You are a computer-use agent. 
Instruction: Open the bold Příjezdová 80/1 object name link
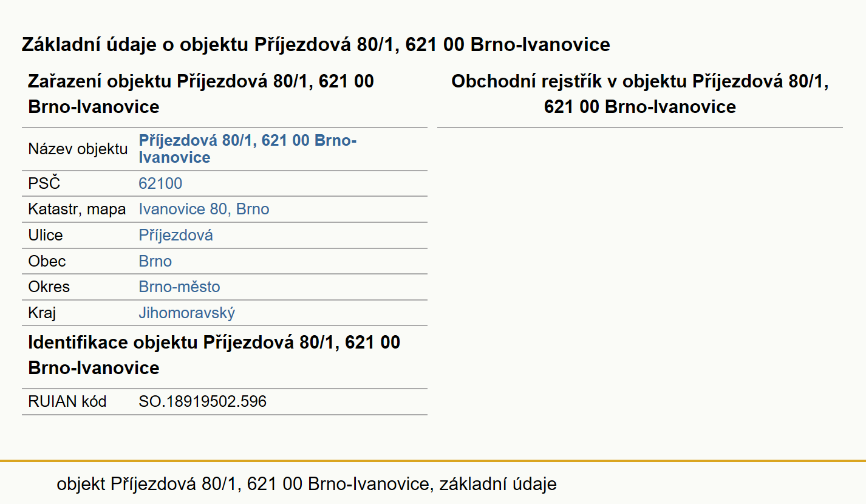point(248,149)
